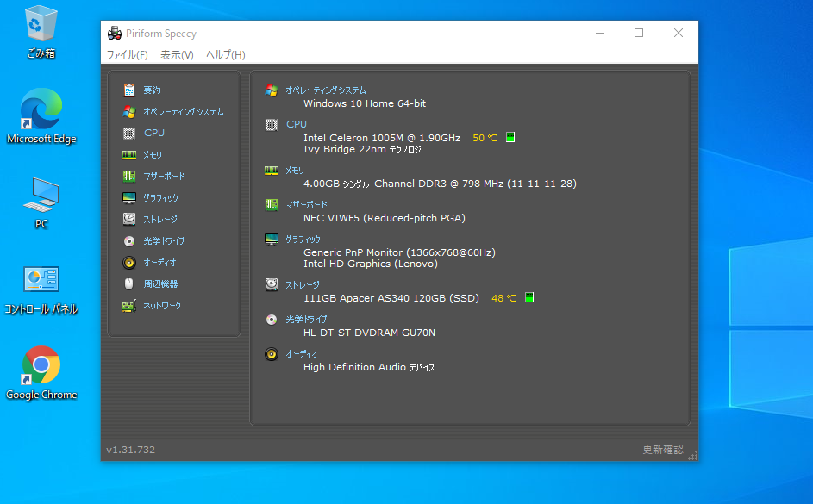Click the Ivy Bridge 22nm テクノロジ text

[x=362, y=149]
